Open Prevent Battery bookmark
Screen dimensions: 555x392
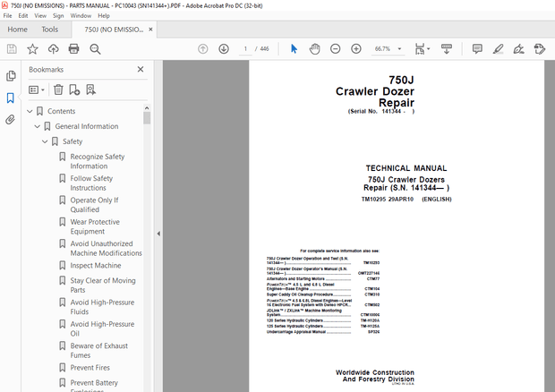tap(94, 385)
